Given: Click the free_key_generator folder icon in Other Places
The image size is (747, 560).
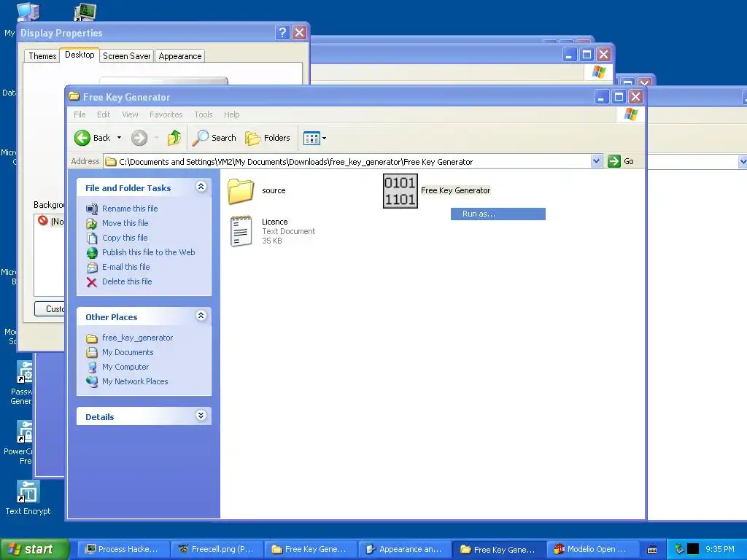Looking at the screenshot, I should click(x=92, y=338).
